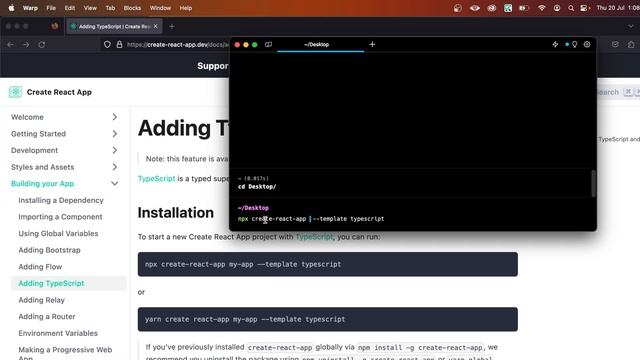Follow the TypeScript link under Installation
This screenshot has height=360, width=640.
pyautogui.click(x=314, y=237)
